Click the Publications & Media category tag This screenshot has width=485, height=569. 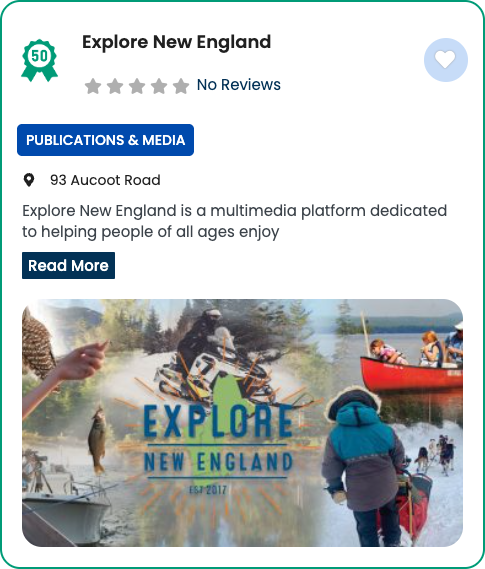coord(106,140)
